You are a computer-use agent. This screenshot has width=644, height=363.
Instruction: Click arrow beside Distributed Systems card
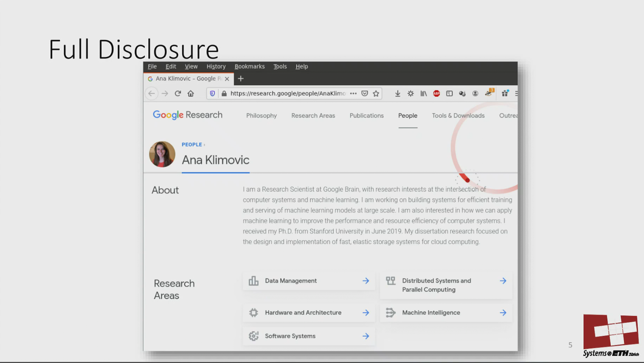(x=503, y=281)
